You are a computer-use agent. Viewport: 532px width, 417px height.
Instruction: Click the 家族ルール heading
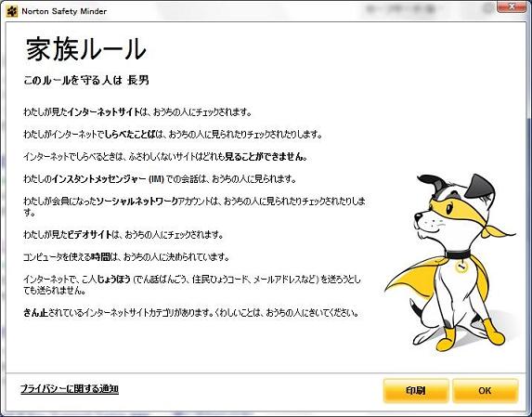(86, 49)
